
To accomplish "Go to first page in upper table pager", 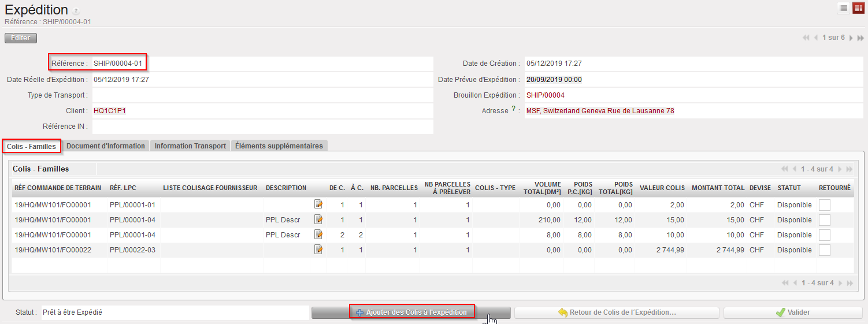I will (x=784, y=169).
